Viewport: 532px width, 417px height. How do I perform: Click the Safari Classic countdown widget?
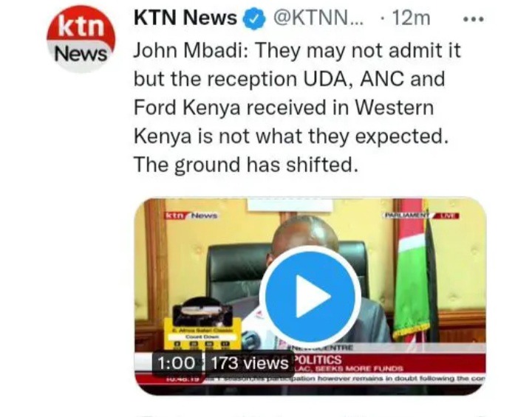click(202, 323)
